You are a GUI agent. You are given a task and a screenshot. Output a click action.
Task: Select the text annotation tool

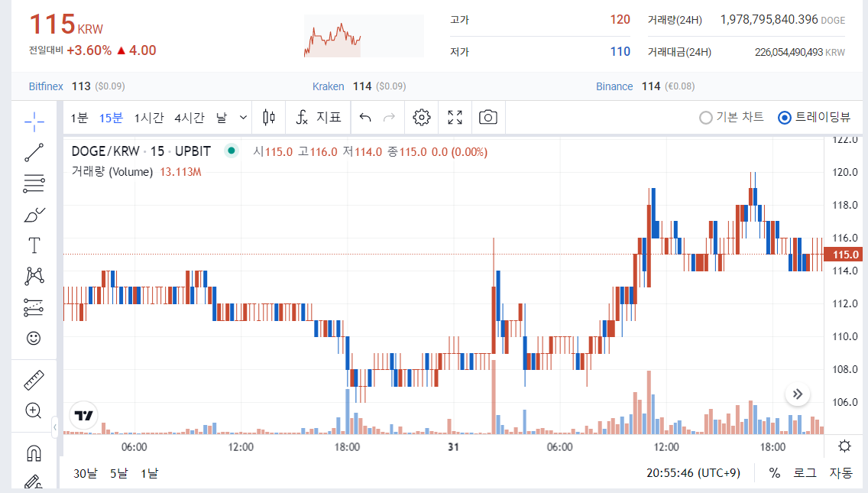34,245
